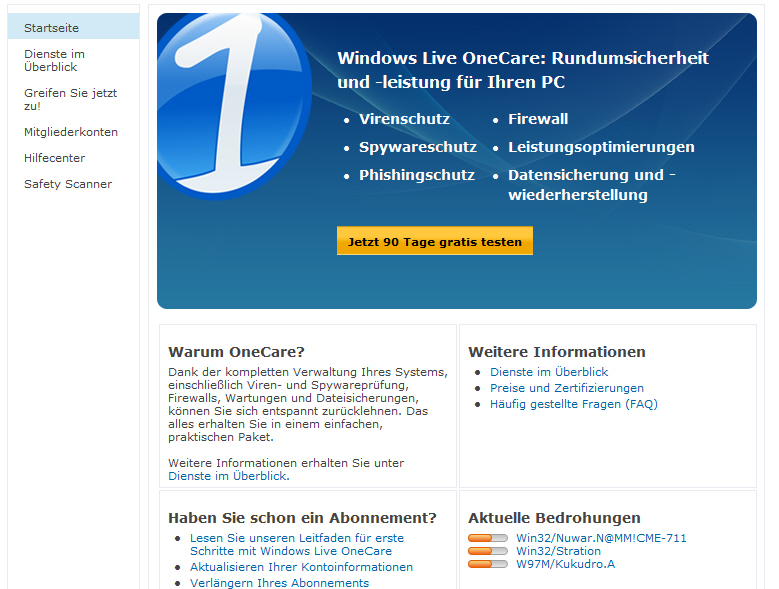The image size is (779, 589).
Task: Open Preise und Zertifizierungen link
Action: (566, 388)
